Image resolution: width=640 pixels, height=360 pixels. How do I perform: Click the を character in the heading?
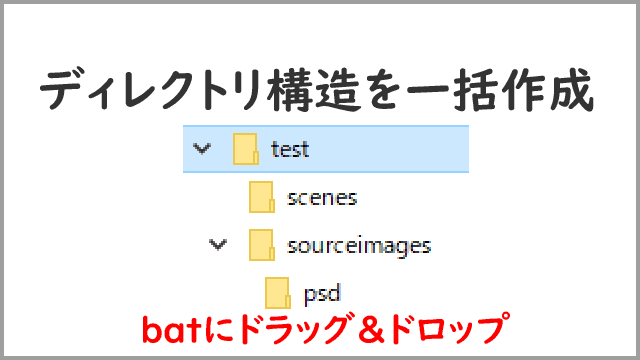tap(382, 91)
